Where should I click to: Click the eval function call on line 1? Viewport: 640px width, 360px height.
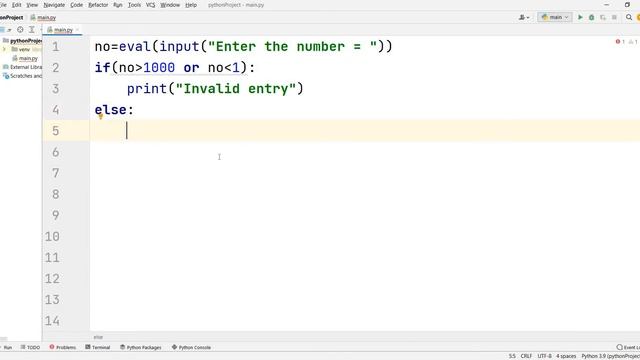tap(135, 47)
